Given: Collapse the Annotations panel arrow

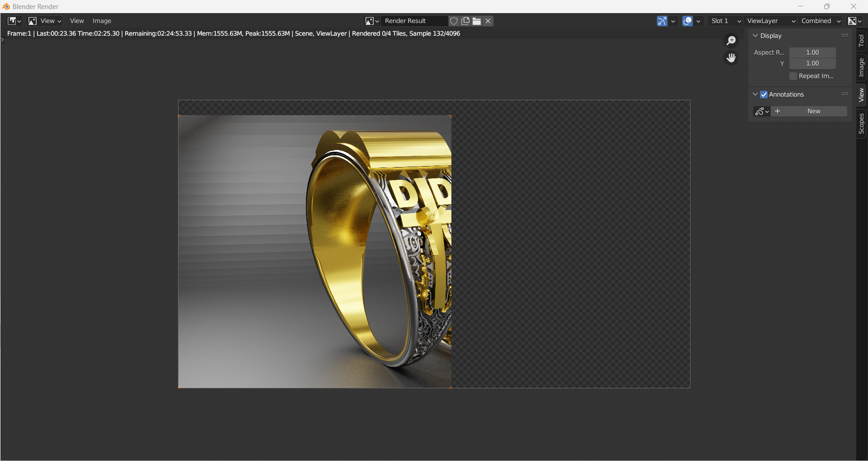Looking at the screenshot, I should (755, 94).
